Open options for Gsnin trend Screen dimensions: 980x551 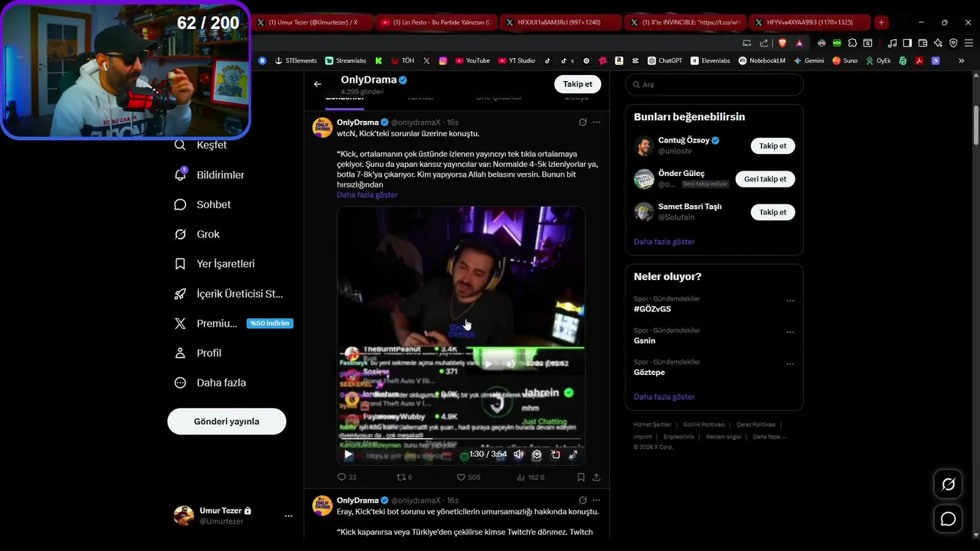pos(790,332)
